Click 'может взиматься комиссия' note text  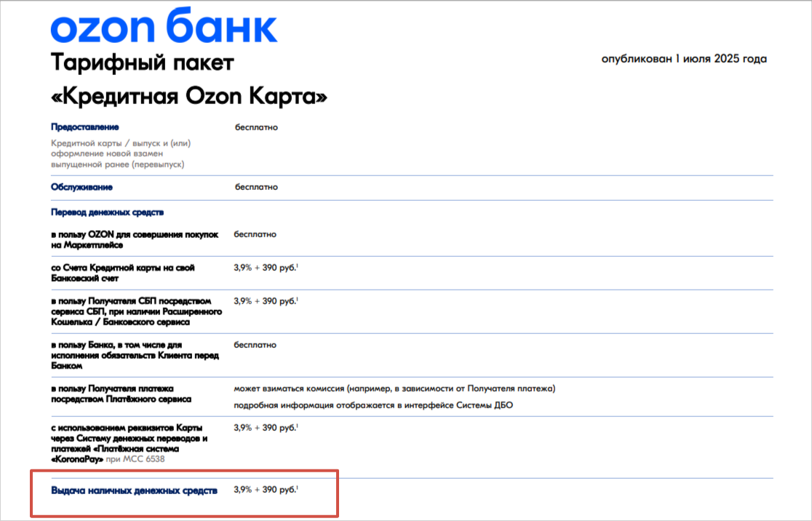(394, 389)
